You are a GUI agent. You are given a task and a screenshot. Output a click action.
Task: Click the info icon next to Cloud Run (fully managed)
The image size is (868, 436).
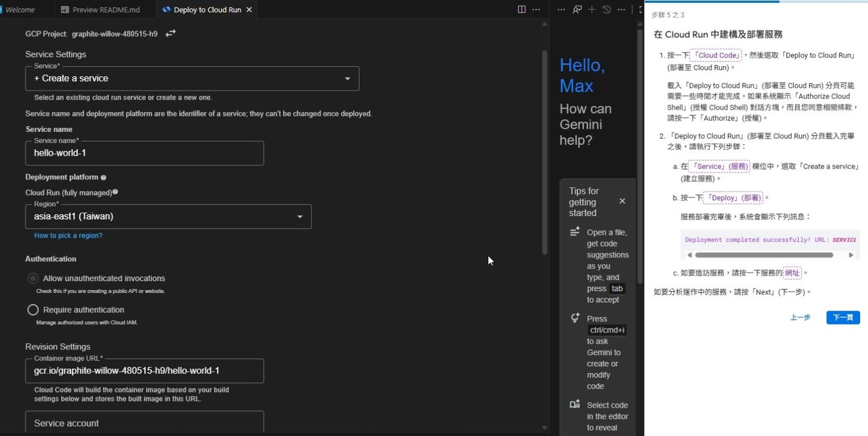115,192
